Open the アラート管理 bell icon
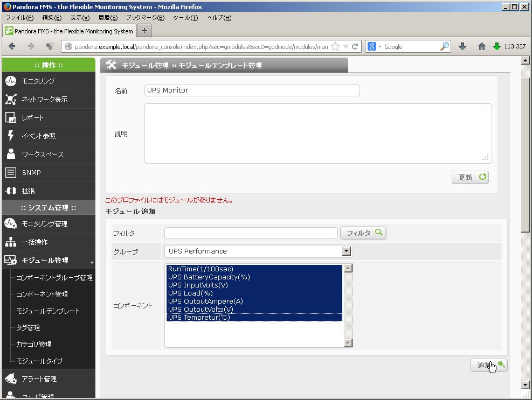Viewport: 532px width, 400px height. click(x=11, y=378)
